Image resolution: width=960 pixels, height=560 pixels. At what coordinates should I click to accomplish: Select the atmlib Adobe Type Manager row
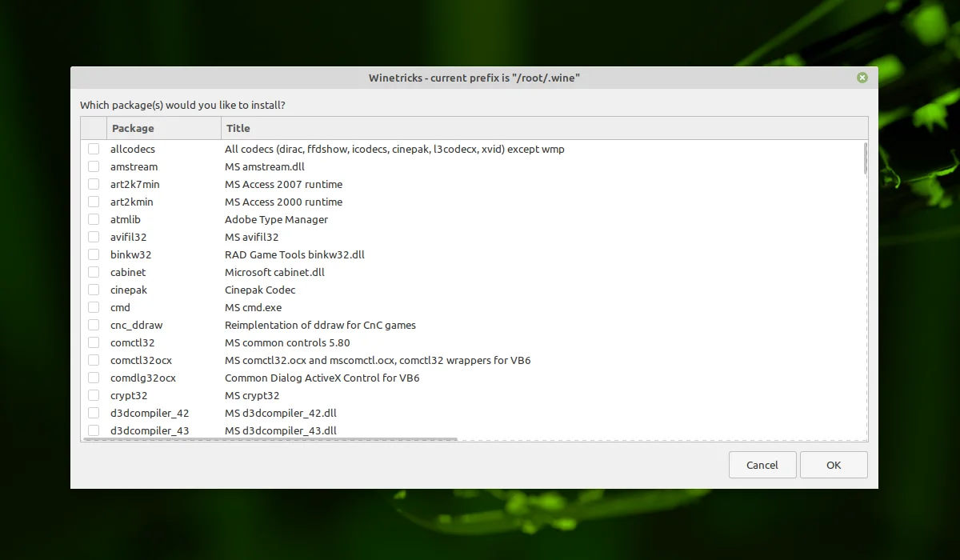(x=474, y=219)
